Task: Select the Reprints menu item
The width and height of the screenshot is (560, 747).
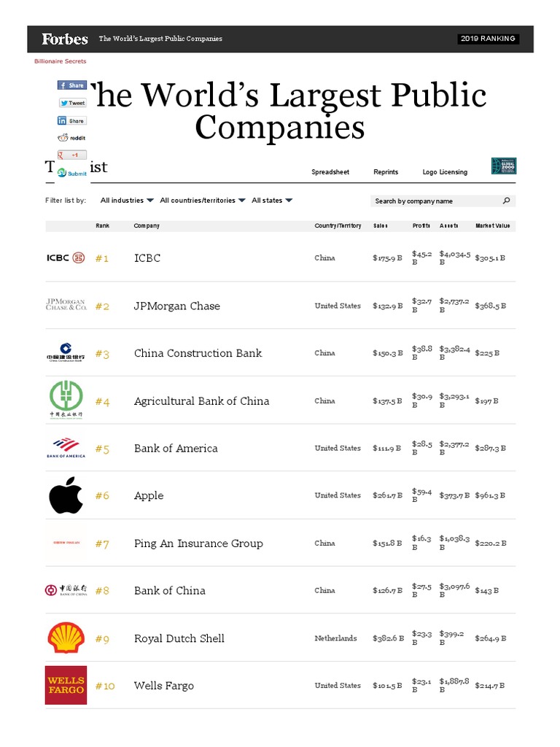Action: pos(386,172)
